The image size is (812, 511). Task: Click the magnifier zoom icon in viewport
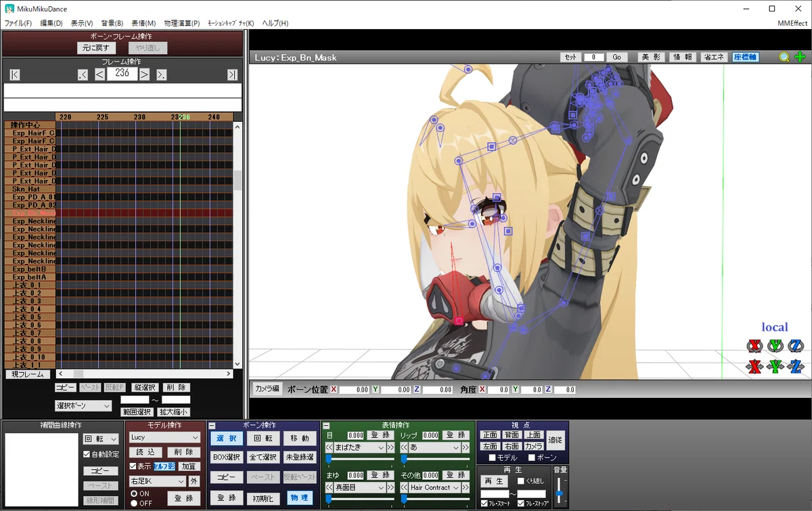(x=784, y=57)
